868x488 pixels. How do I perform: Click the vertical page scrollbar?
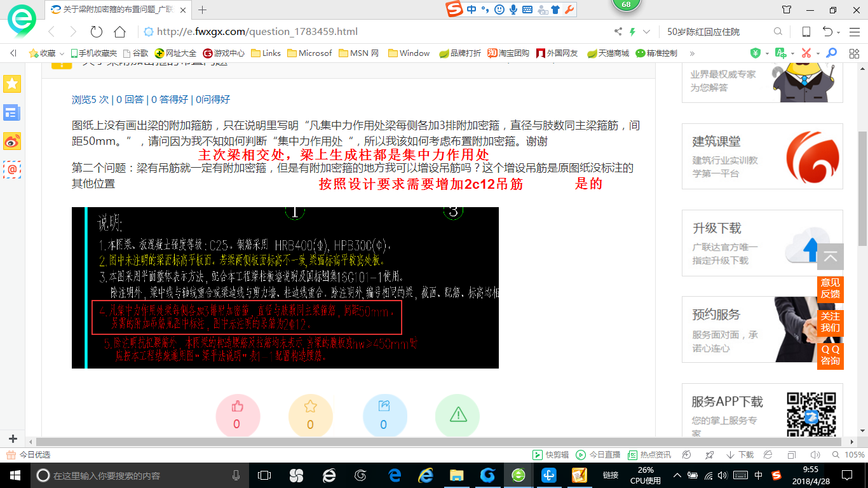point(862,189)
